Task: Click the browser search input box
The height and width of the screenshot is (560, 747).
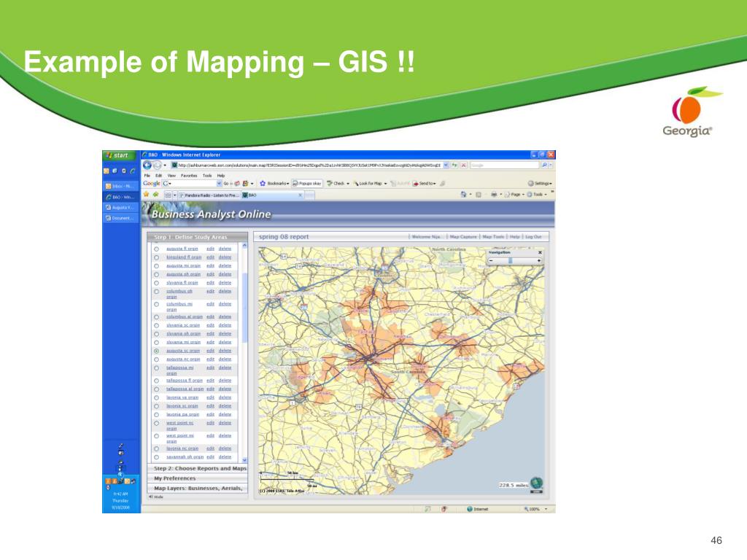Action: pyautogui.click(x=505, y=166)
